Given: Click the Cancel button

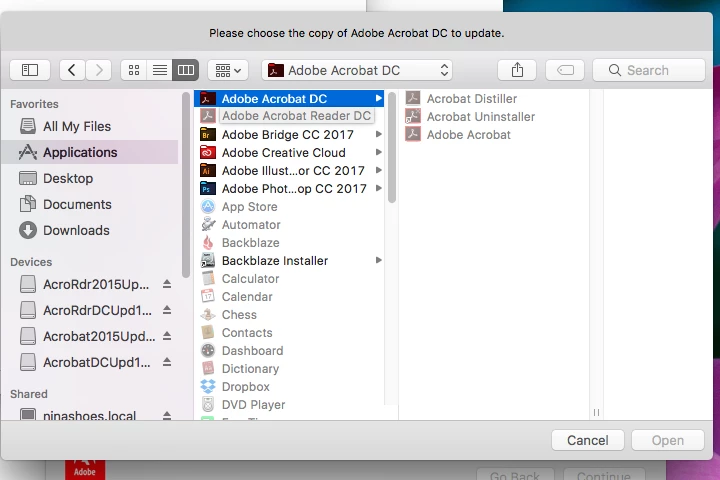Looking at the screenshot, I should point(588,440).
